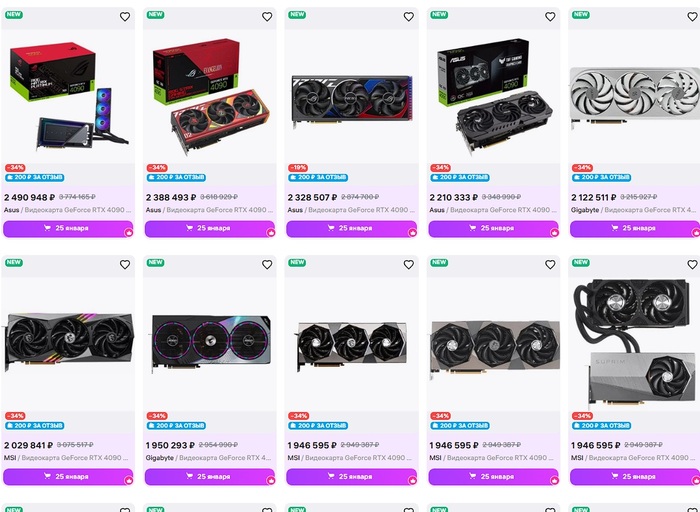The height and width of the screenshot is (512, 700).
Task: Open the Asus TUF Gaming 4090 box image
Action: point(493,96)
